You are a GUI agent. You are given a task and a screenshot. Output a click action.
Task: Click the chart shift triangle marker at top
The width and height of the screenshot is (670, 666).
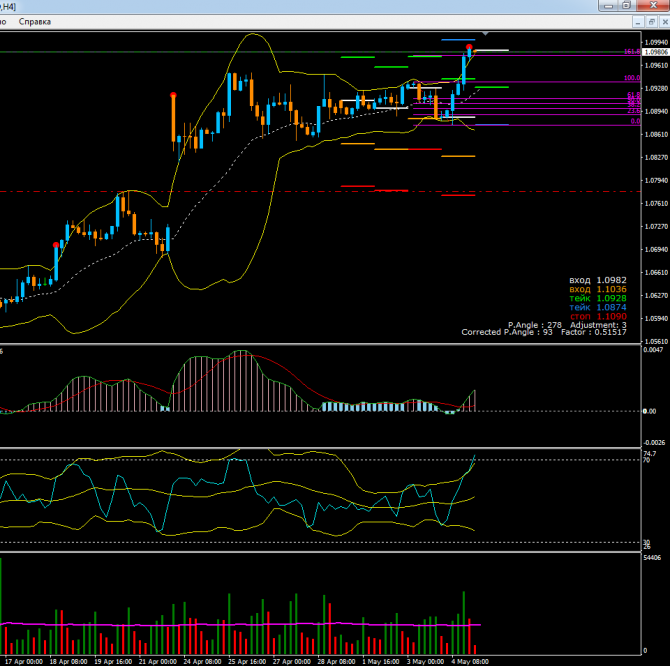click(485, 33)
